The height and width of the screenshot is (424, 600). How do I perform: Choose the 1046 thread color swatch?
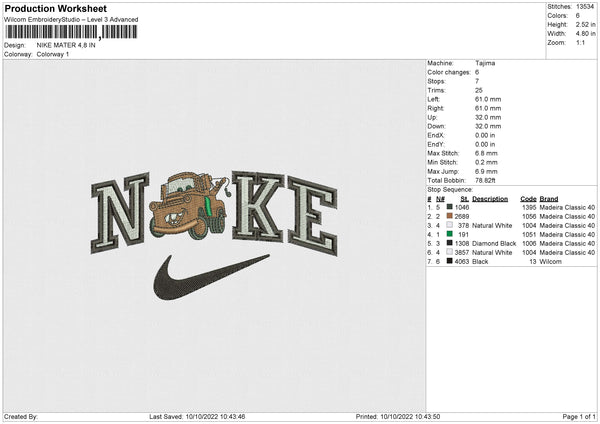point(448,206)
